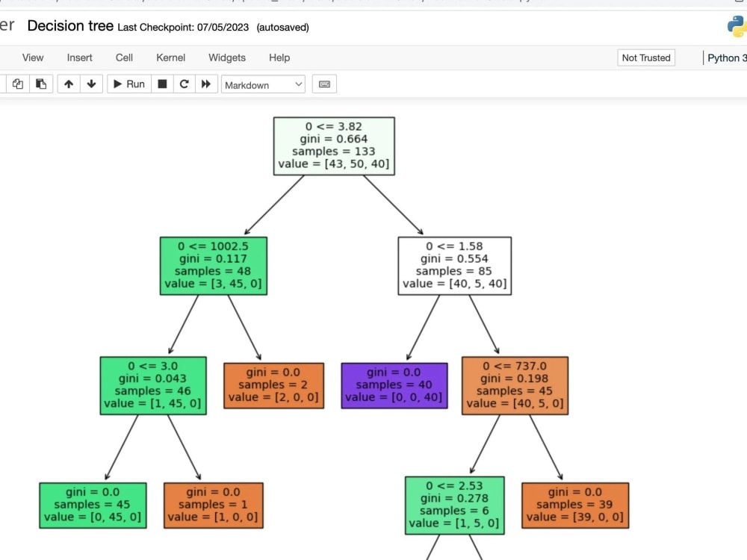The width and height of the screenshot is (747, 560).
Task: Paste a cell below using toolbar icon
Action: [x=40, y=84]
